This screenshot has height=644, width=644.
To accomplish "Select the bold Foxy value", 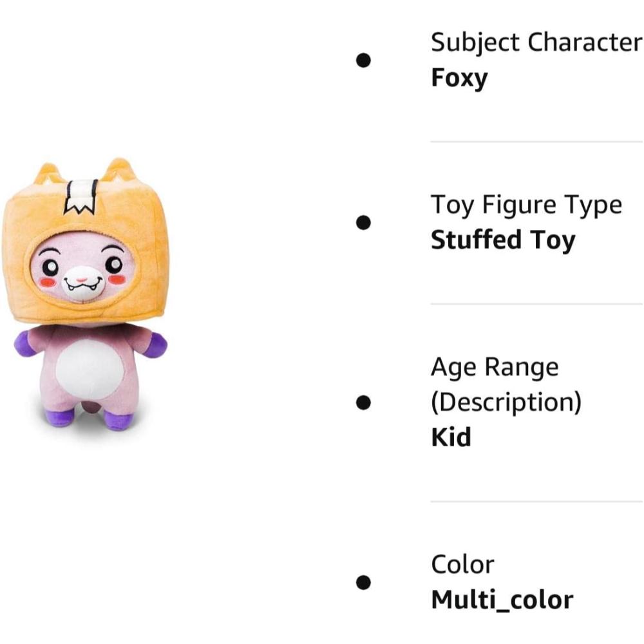I will pos(459,78).
